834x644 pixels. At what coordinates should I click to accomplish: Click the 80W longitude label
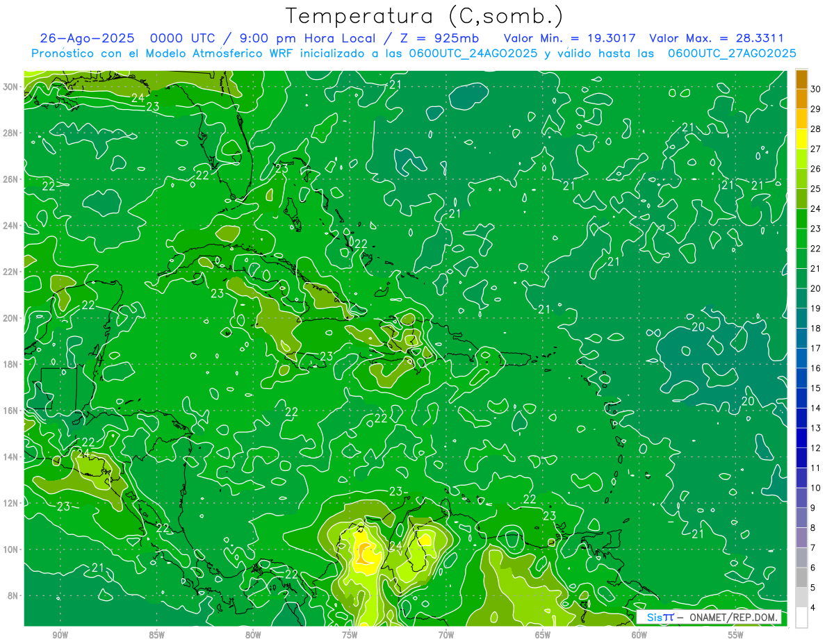pos(253,635)
